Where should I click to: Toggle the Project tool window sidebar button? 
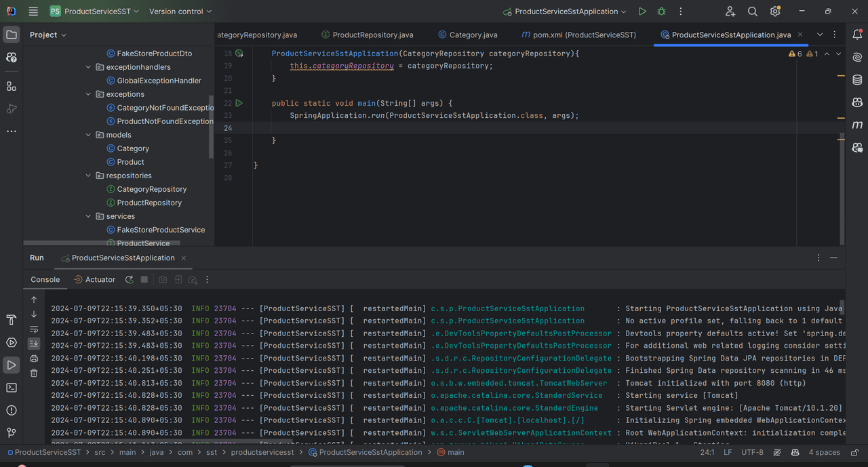[12, 35]
